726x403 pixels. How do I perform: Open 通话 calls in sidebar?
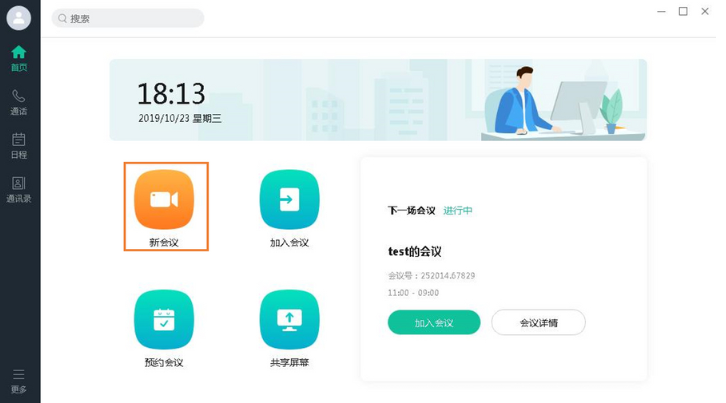(x=19, y=102)
